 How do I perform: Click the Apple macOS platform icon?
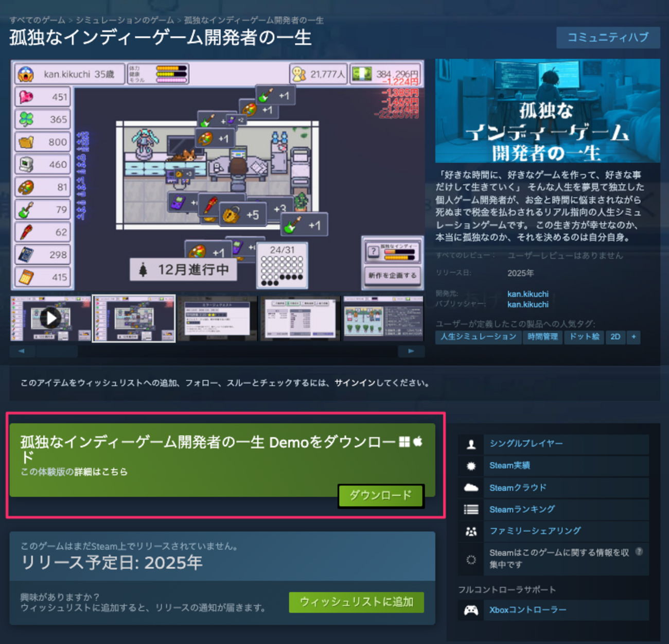coord(418,441)
